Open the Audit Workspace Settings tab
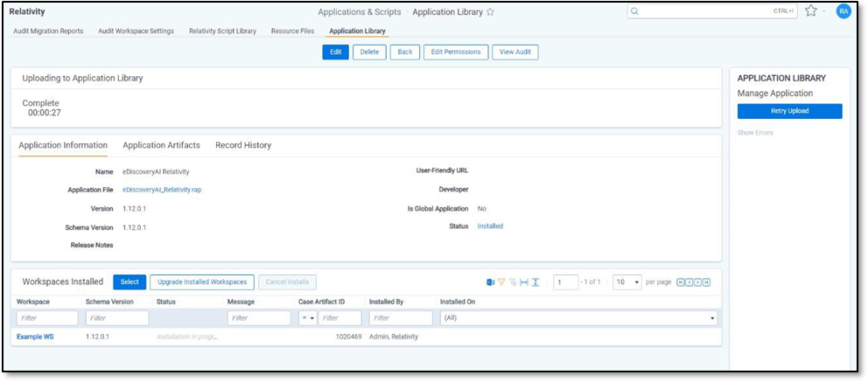This screenshot has width=868, height=382. coord(136,31)
